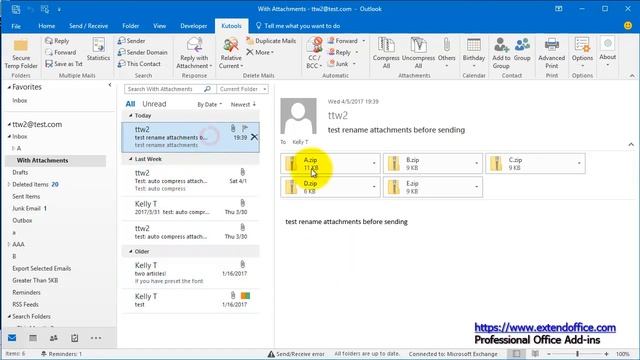Click Tell me what you want to do

point(298,26)
